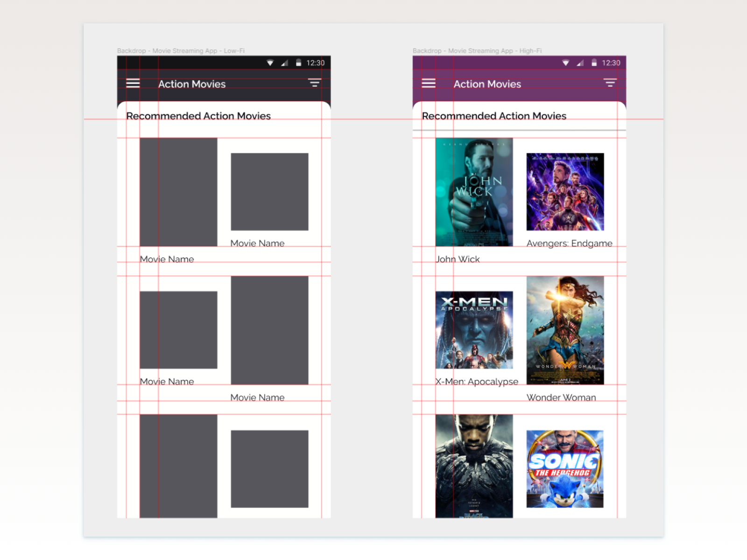Open X-Men Apocalypse poster
This screenshot has height=560, width=747.
474,330
